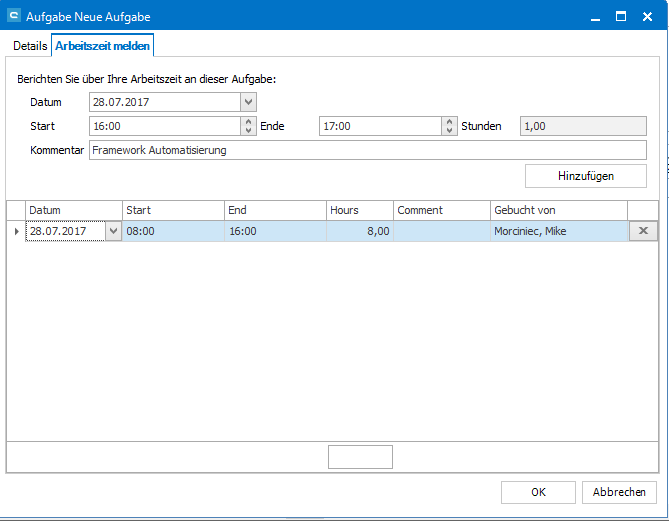
Task: Click the Ende time field showing 17:00
Action: click(x=380, y=126)
